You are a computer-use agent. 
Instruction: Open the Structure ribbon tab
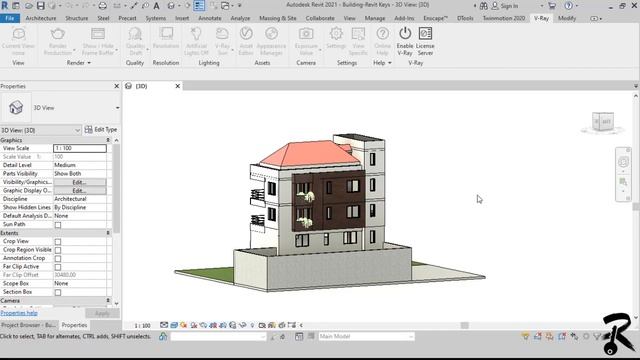click(x=77, y=18)
